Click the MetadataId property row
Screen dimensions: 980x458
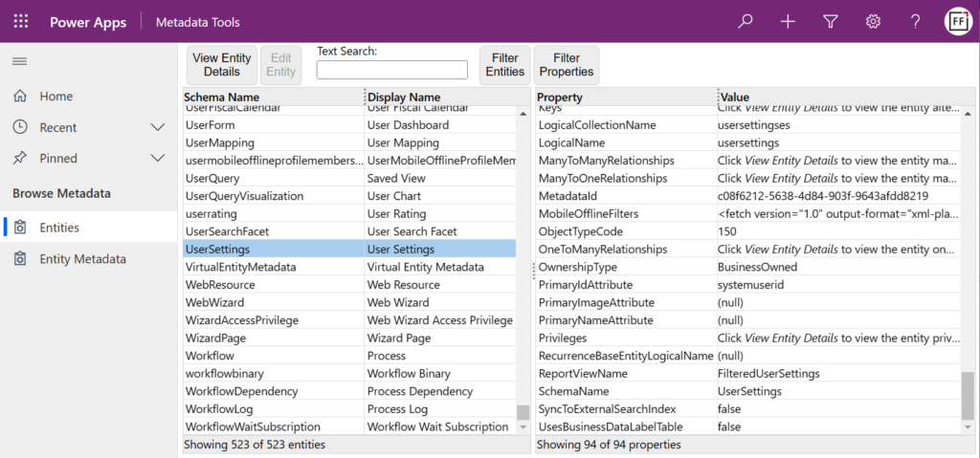(x=748, y=196)
